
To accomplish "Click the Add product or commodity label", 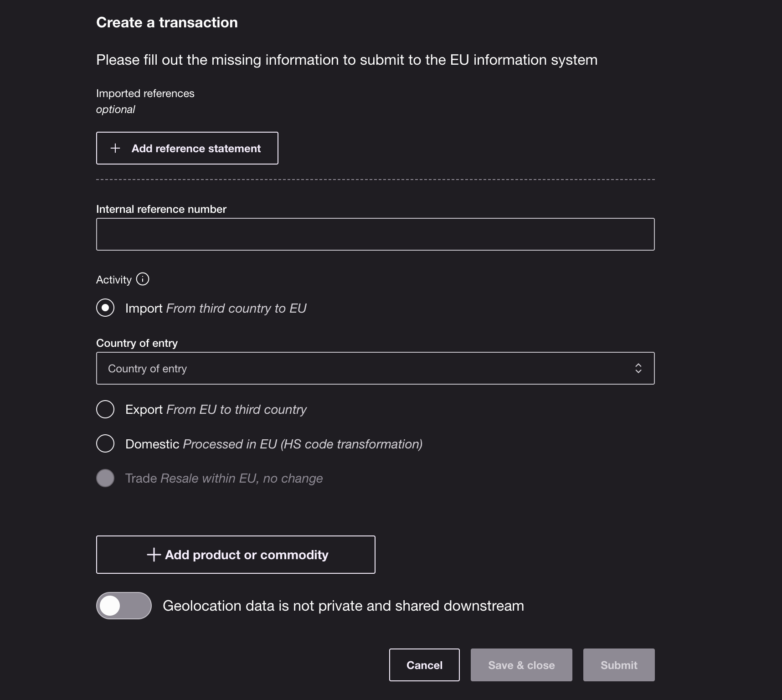I will point(247,555).
